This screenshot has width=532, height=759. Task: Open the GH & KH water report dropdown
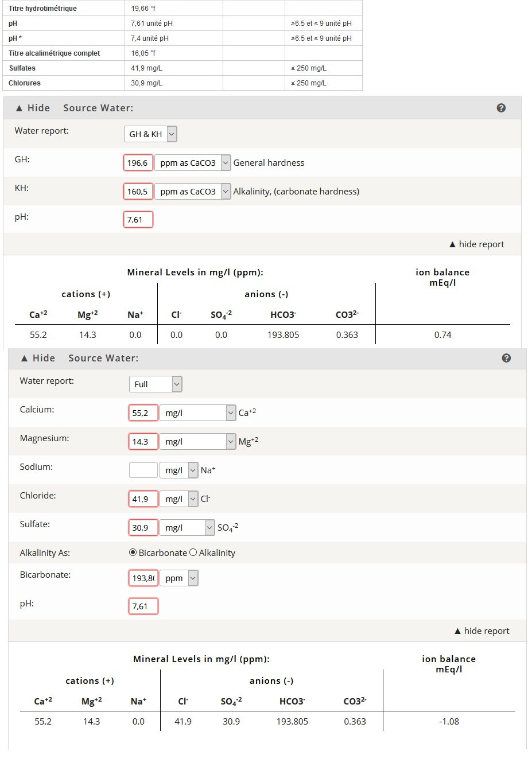(150, 134)
